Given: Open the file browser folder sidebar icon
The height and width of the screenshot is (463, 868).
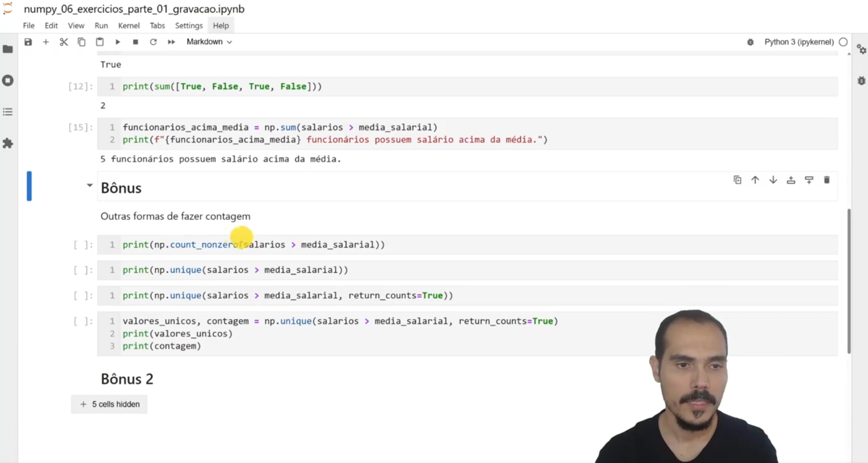Looking at the screenshot, I should [x=8, y=49].
